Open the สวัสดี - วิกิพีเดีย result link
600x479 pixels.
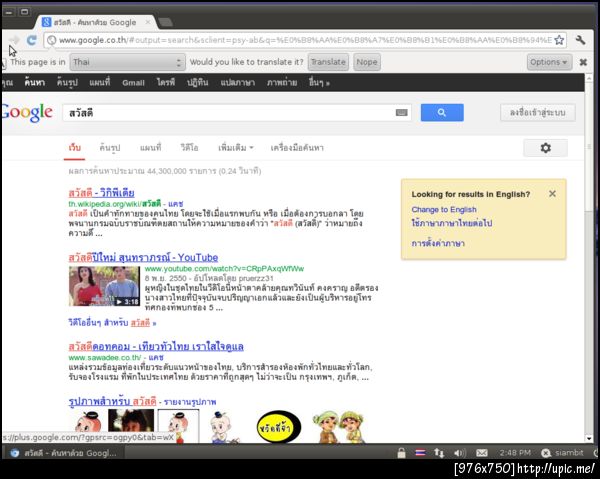click(101, 192)
